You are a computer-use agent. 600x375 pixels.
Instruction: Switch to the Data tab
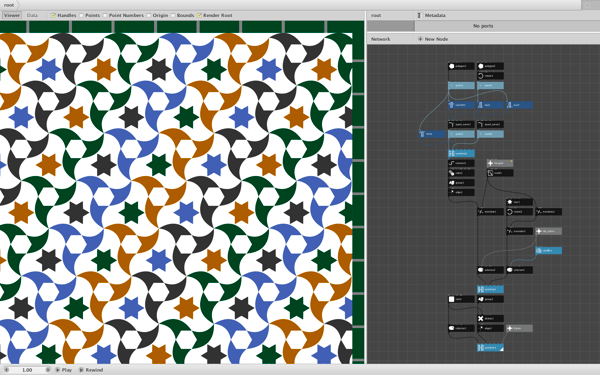[32, 15]
